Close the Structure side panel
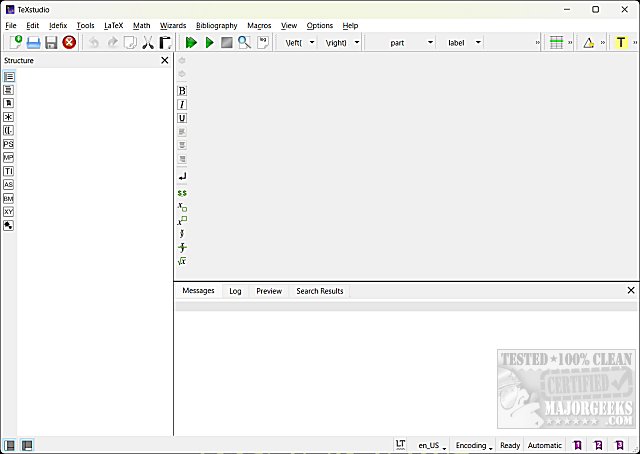The width and height of the screenshot is (640, 454). tap(165, 60)
